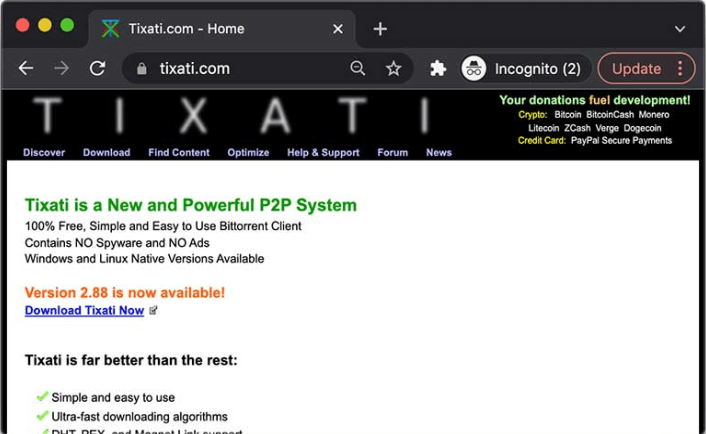This screenshot has width=706, height=434.
Task: Open the Chrome three-dot menu
Action: click(x=680, y=69)
